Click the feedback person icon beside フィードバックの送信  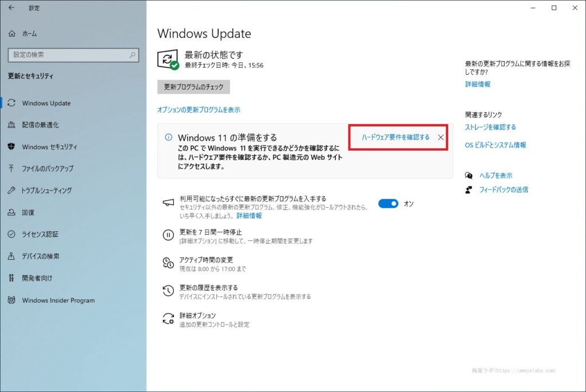[468, 190]
